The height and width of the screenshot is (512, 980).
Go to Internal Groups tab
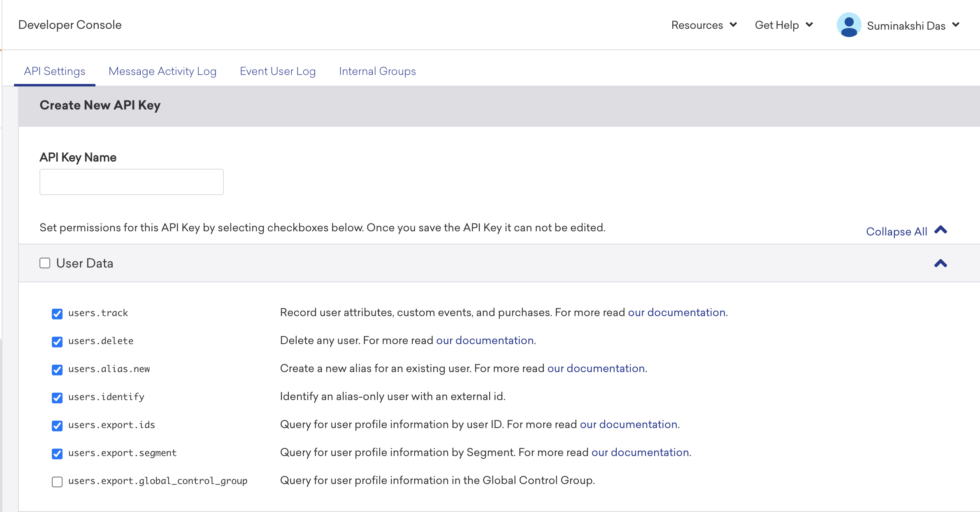[x=377, y=71]
